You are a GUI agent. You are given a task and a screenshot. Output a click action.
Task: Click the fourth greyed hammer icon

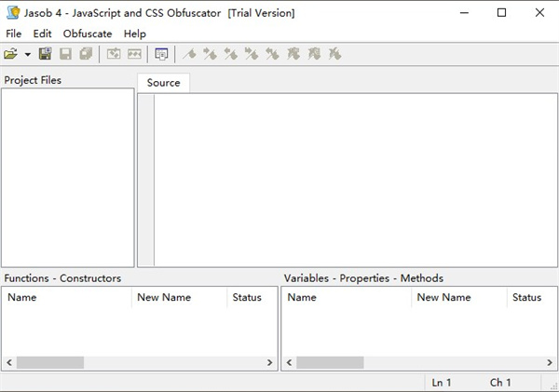[252, 54]
